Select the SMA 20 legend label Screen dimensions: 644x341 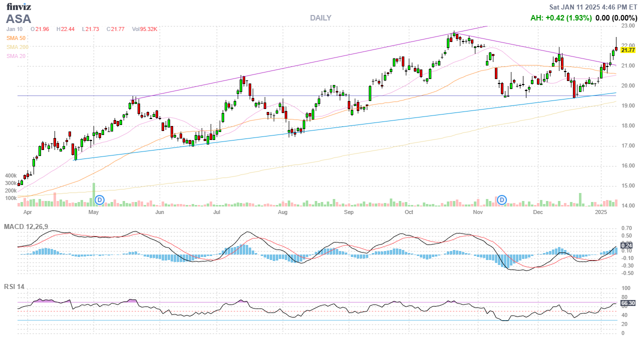(x=16, y=56)
